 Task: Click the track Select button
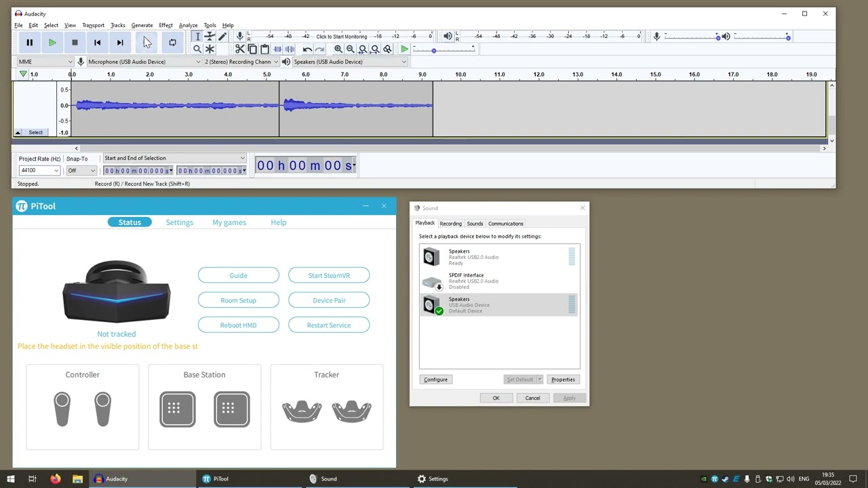click(35, 132)
